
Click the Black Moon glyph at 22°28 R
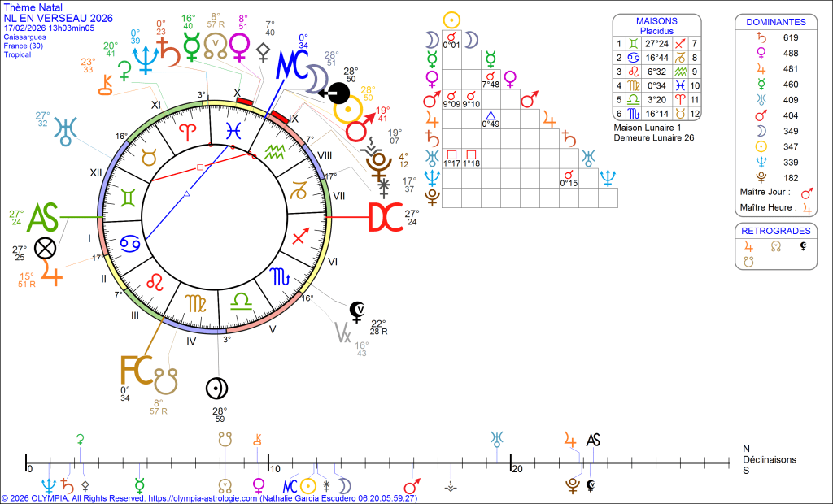pyautogui.click(x=355, y=309)
